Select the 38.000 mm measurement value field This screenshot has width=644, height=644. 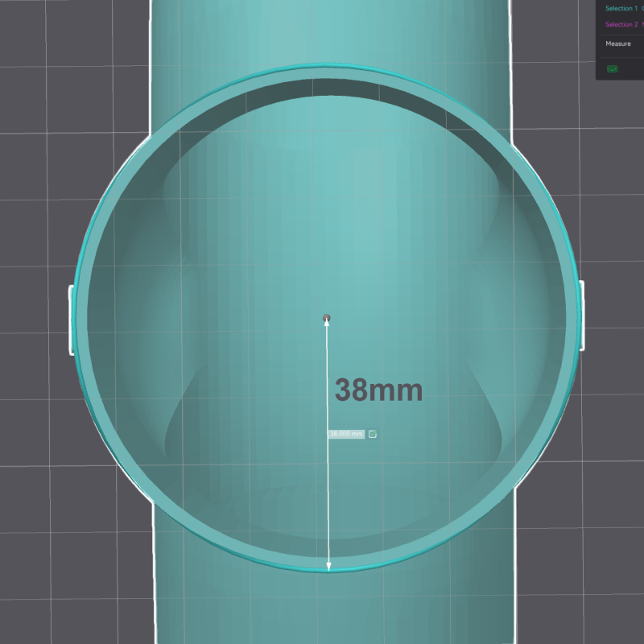click(x=346, y=434)
